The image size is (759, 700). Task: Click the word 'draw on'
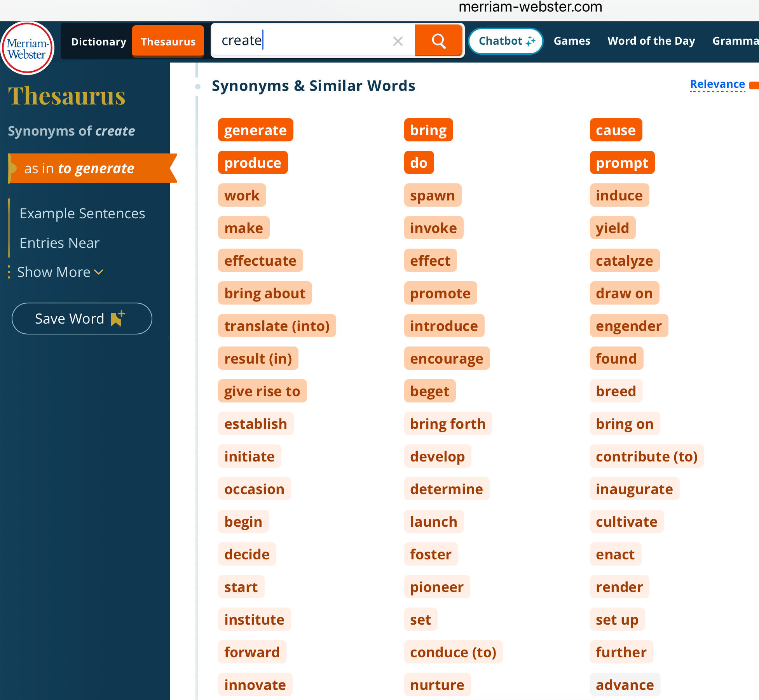point(625,293)
